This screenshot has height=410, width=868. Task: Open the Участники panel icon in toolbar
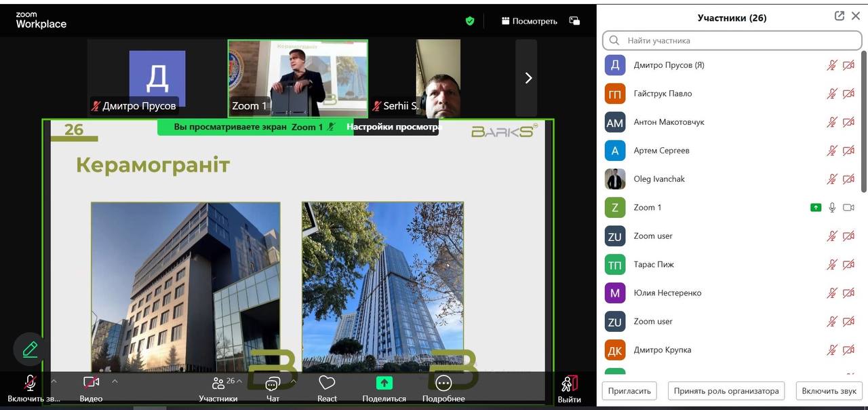click(218, 384)
